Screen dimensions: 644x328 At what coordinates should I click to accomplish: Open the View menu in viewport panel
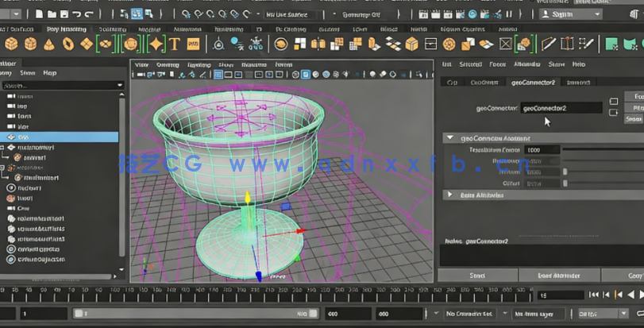[x=141, y=64]
